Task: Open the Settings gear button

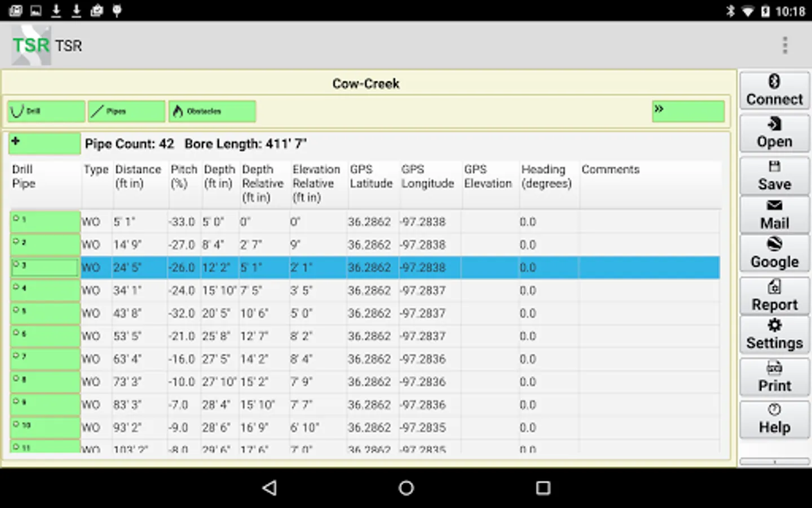Action: pyautogui.click(x=775, y=334)
